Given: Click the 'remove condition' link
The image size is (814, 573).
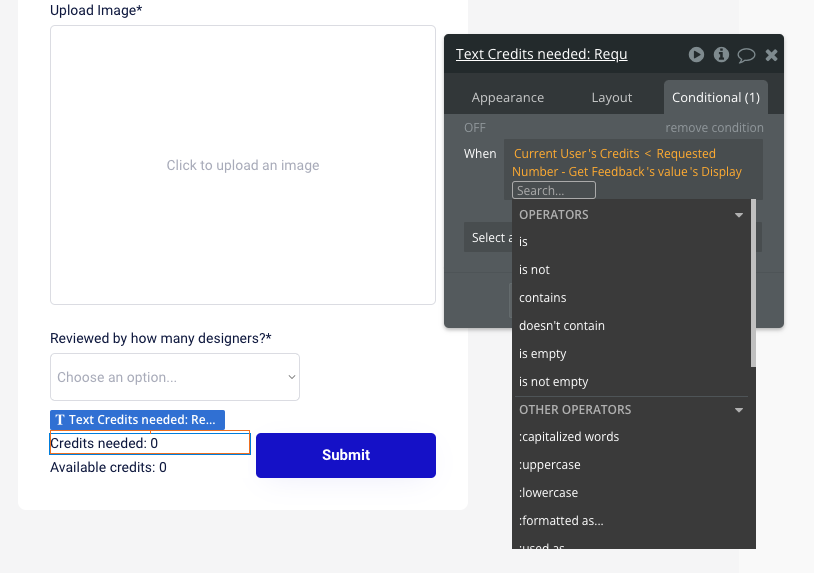Looking at the screenshot, I should pyautogui.click(x=714, y=128).
